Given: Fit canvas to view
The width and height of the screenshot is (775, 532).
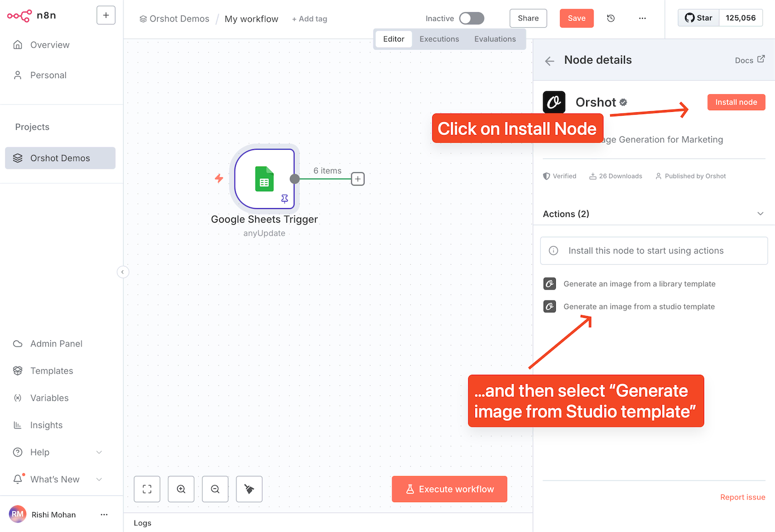Looking at the screenshot, I should click(x=147, y=489).
